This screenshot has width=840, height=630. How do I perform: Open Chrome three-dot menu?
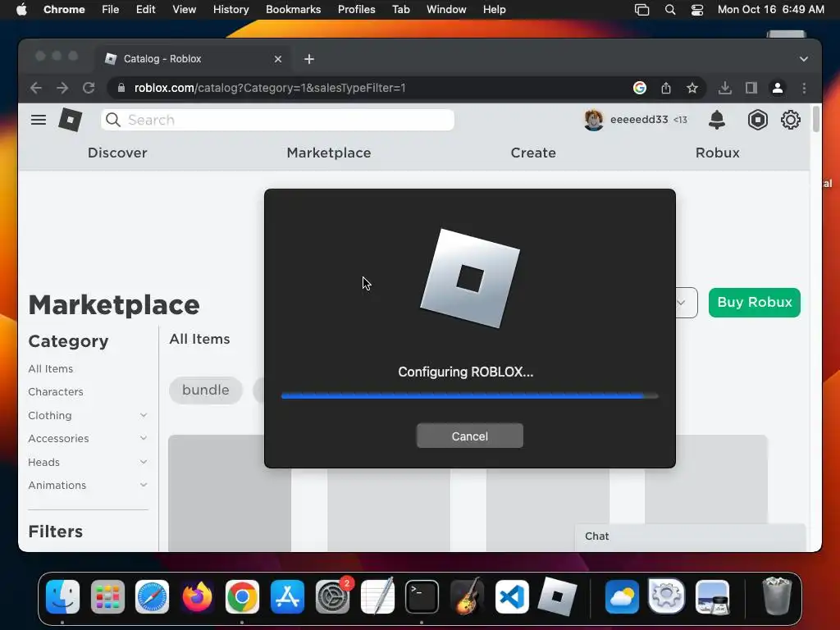[804, 88]
